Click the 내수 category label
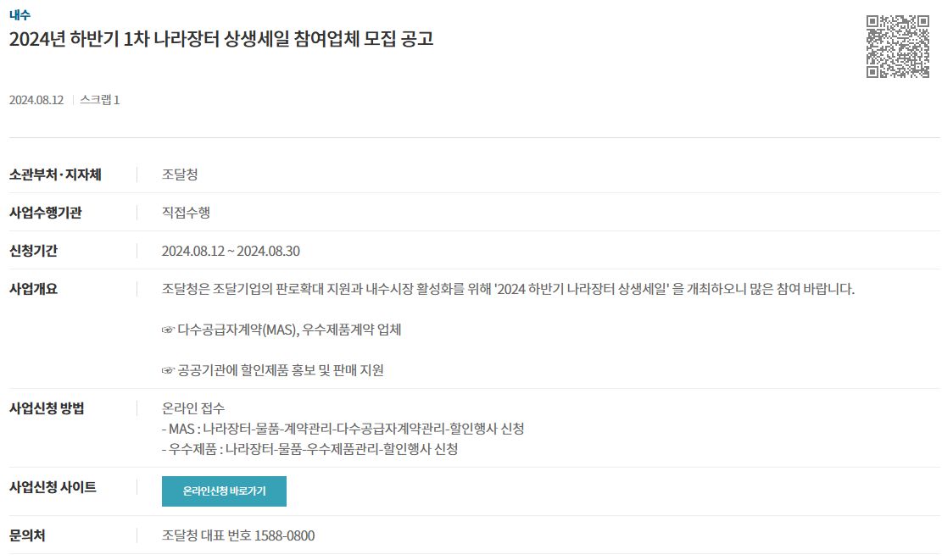 click(x=20, y=15)
